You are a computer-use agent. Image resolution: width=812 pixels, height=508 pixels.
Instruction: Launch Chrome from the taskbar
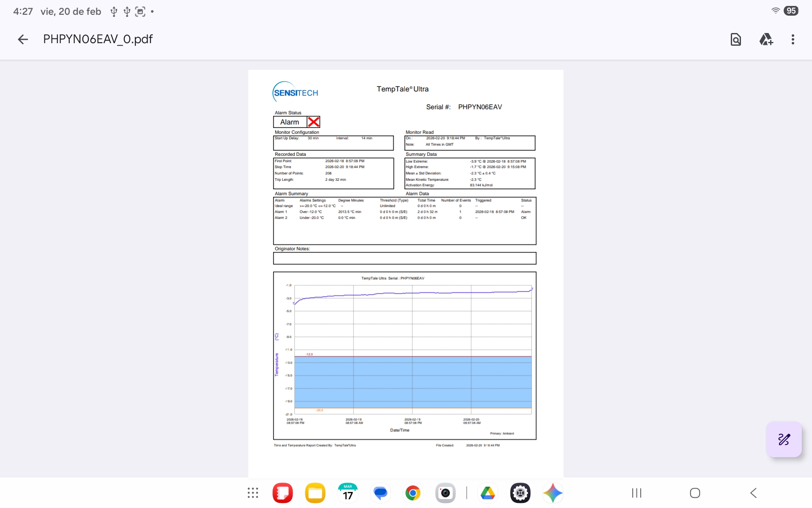click(413, 493)
